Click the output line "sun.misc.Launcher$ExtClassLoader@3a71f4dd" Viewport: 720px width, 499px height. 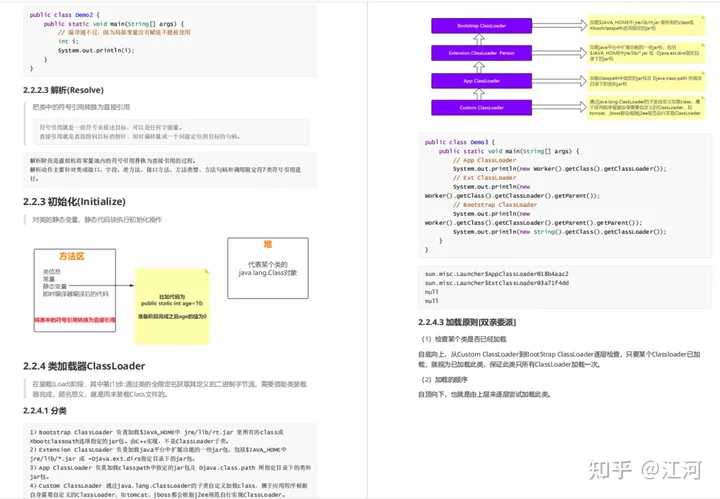(x=497, y=283)
